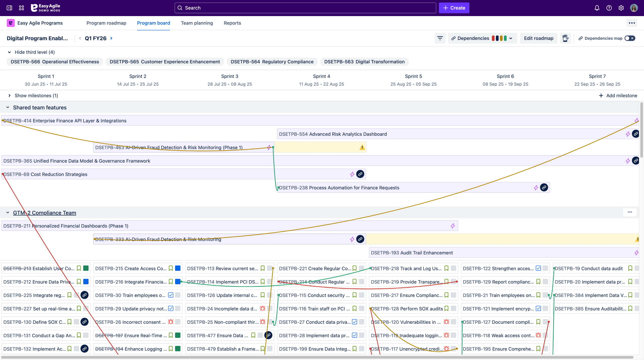Open the Team planning tab
644x362 pixels.
(x=197, y=23)
